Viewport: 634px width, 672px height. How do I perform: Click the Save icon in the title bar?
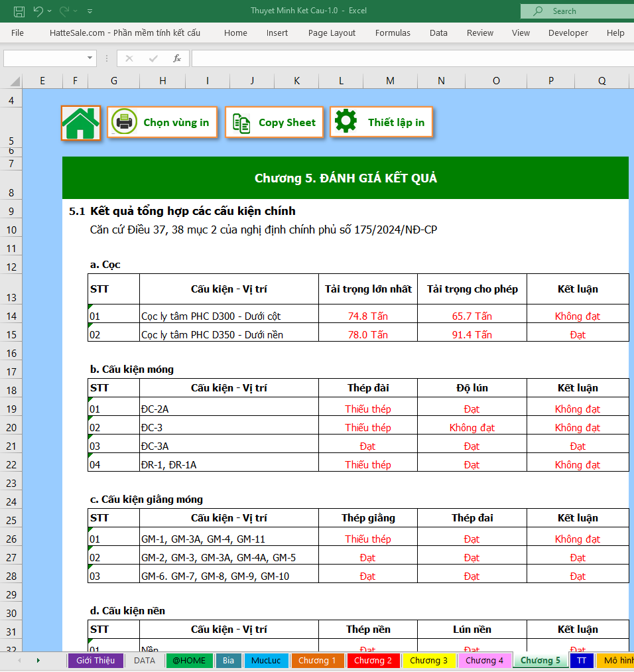click(19, 11)
